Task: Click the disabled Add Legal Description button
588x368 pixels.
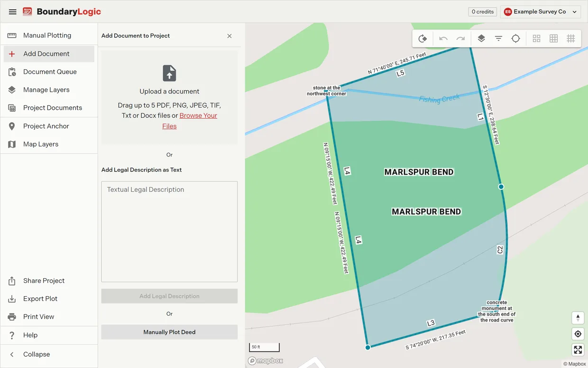Action: [169, 296]
